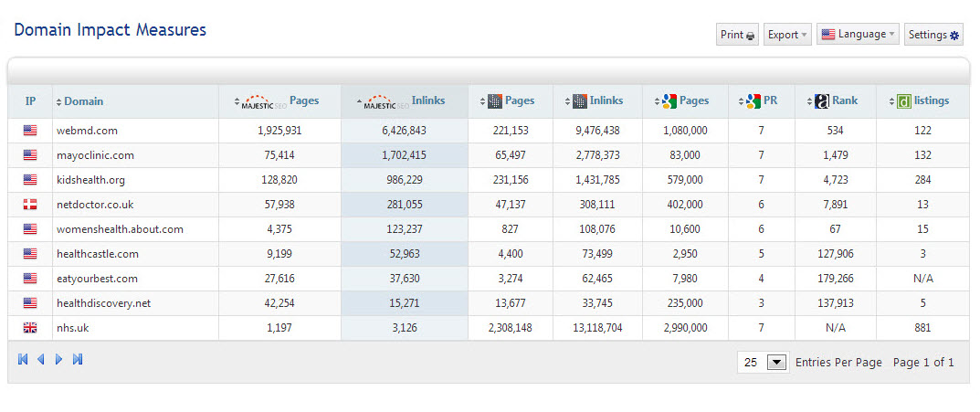Click the US flag in the kidshealth.org row
This screenshot has height=412, width=980.
coord(30,179)
